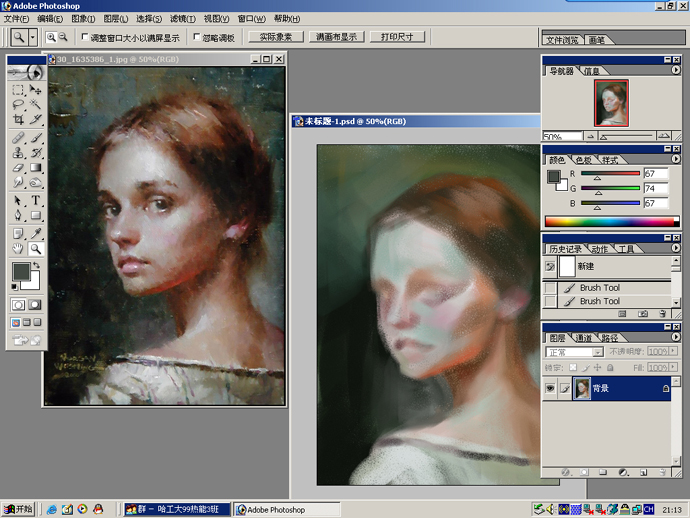Switch to the 路径 tab
Image resolution: width=690 pixels, height=518 pixels.
[x=610, y=338]
